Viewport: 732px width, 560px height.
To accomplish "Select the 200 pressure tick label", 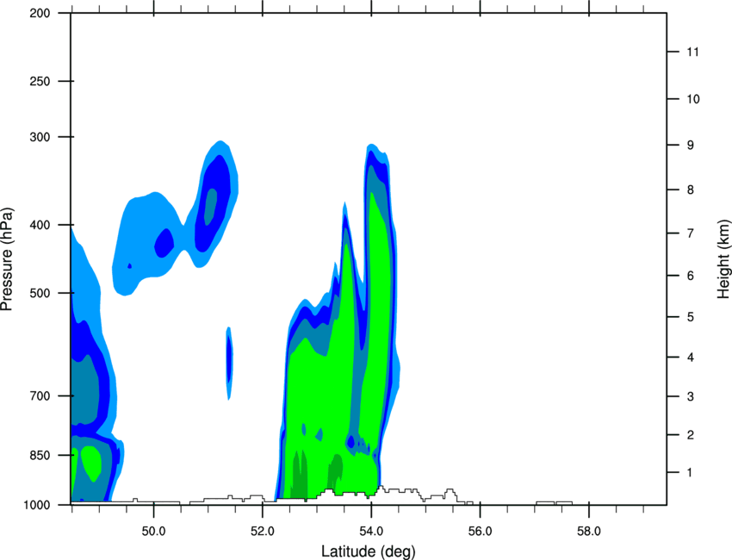I will pos(40,13).
